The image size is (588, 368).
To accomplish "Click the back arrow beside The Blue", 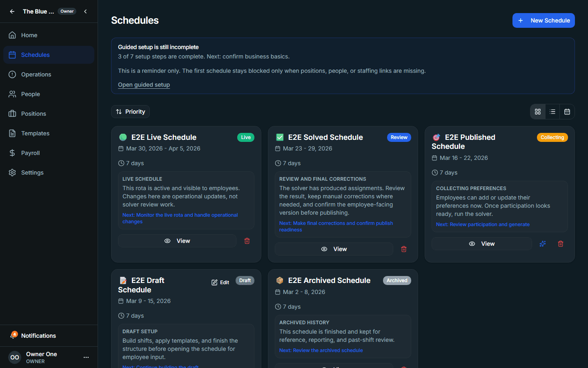I will tap(12, 11).
